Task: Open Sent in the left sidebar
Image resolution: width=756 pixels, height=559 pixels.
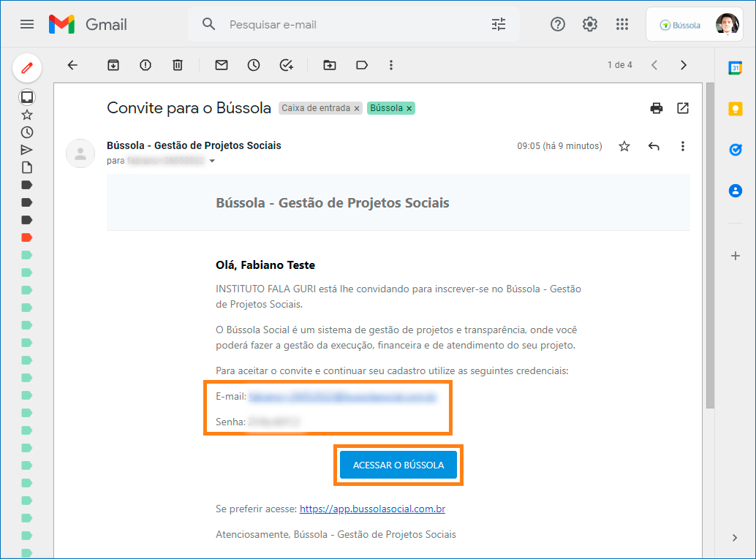Action: 27,150
